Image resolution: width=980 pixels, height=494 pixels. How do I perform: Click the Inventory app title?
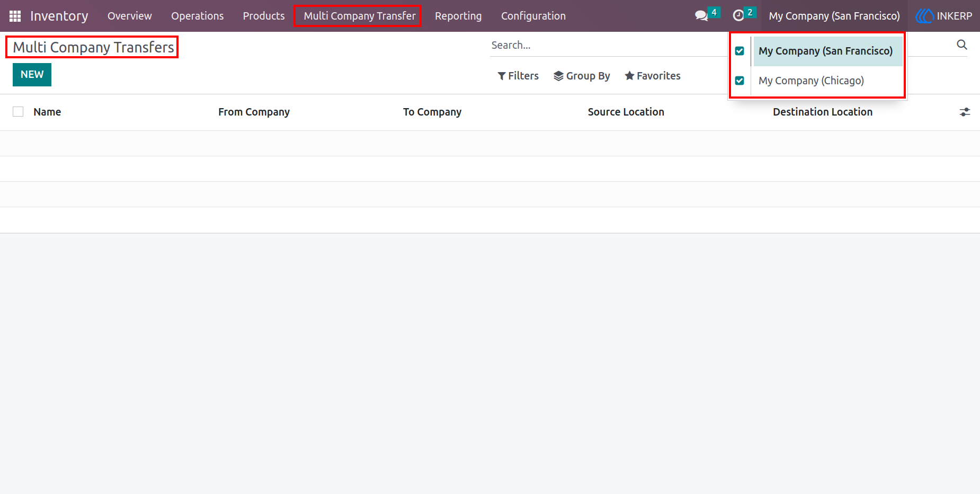[59, 16]
